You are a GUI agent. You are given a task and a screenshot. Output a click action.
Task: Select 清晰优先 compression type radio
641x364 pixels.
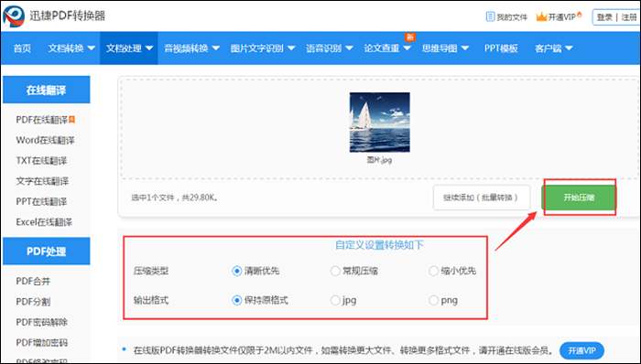[x=236, y=271]
